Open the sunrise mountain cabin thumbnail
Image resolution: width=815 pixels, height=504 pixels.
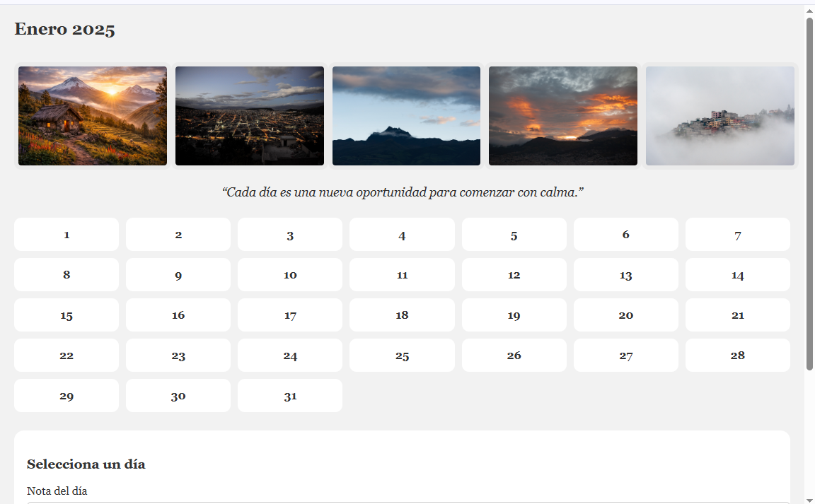[x=93, y=116]
